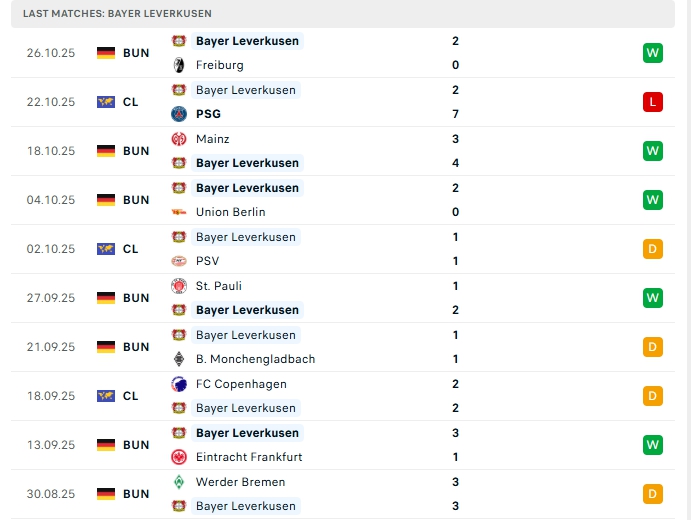Click the PSG club crest icon
691x520 pixels.
(x=179, y=114)
